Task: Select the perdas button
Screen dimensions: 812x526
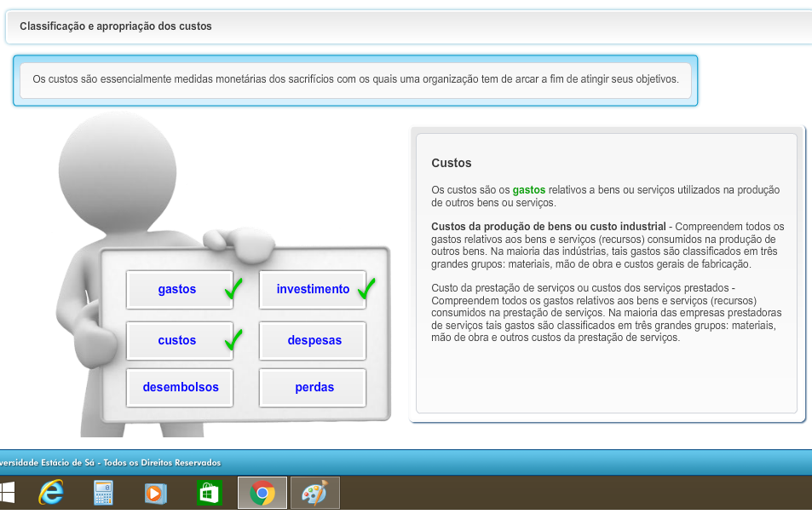Action: (312, 387)
